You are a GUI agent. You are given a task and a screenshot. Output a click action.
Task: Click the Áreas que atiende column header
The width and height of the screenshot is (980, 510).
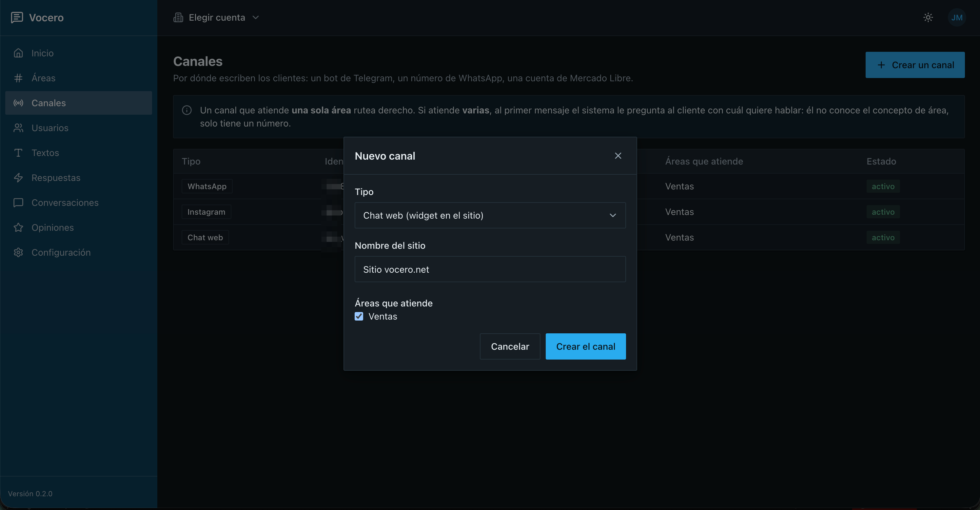tap(704, 161)
